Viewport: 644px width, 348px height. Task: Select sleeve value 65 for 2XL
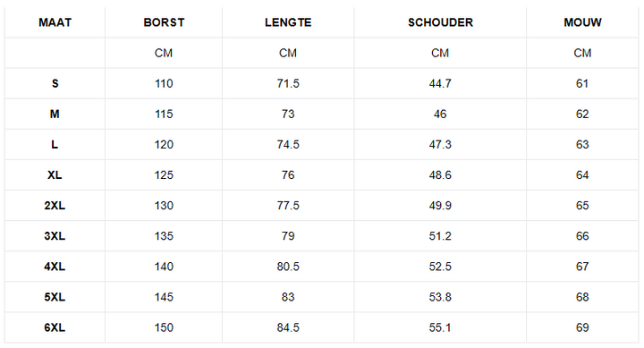[582, 206]
